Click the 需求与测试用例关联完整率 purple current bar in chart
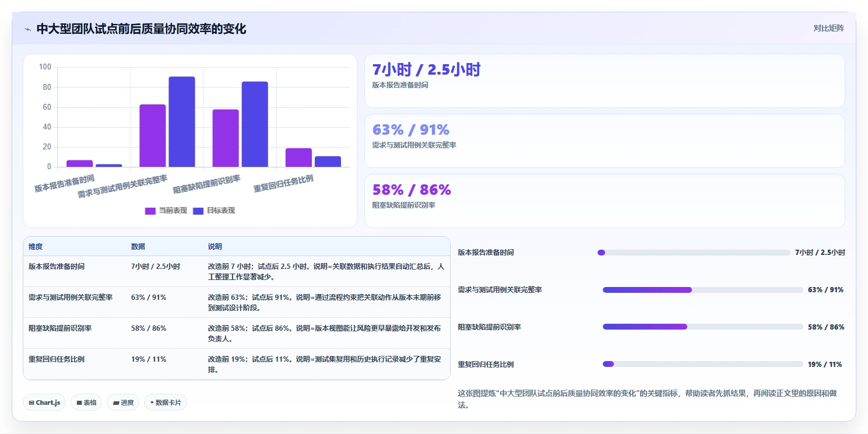This screenshot has width=868, height=434. tap(153, 136)
